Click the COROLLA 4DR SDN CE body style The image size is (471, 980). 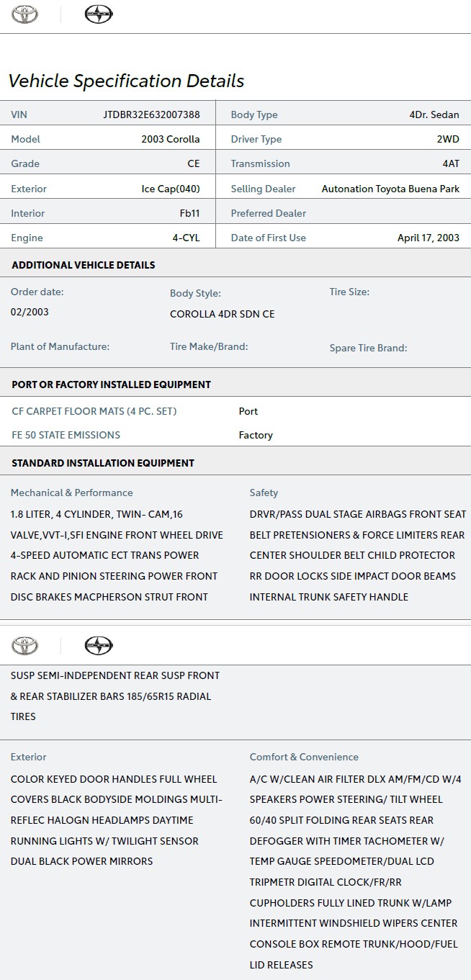(x=222, y=314)
